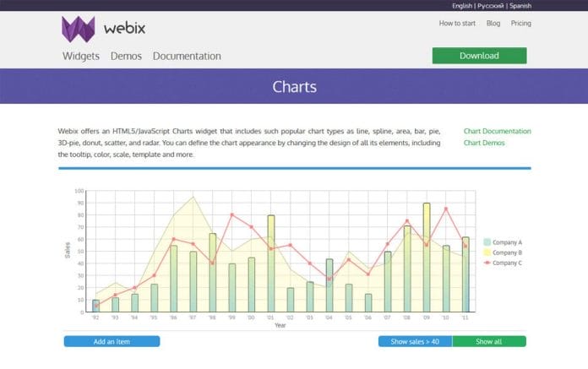Click the green Download button
The height and width of the screenshot is (369, 588).
click(x=479, y=56)
